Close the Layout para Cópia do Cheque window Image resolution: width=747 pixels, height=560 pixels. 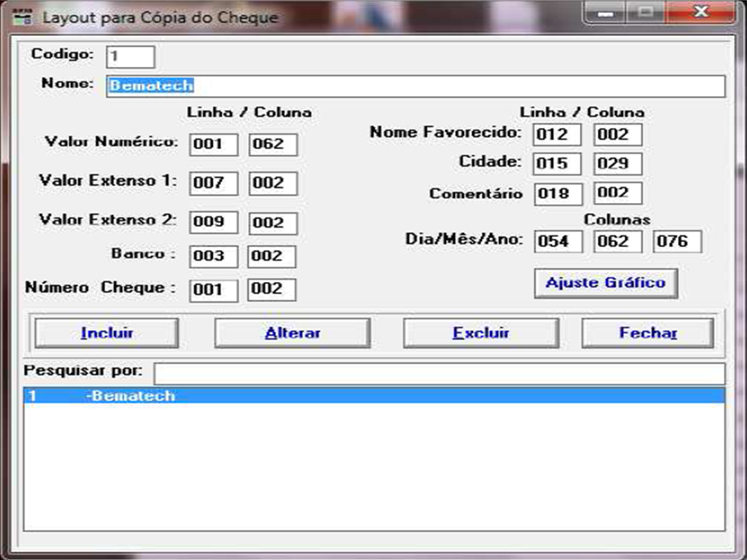coord(701,12)
